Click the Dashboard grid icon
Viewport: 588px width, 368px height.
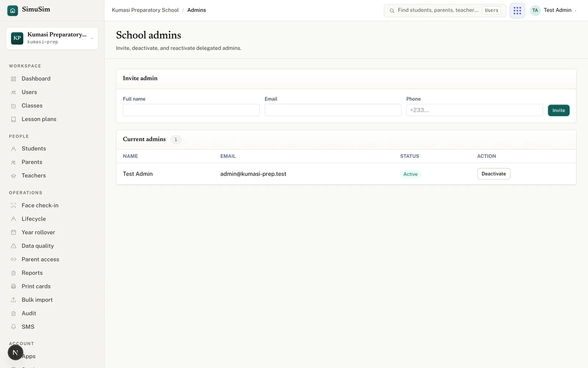pyautogui.click(x=14, y=79)
